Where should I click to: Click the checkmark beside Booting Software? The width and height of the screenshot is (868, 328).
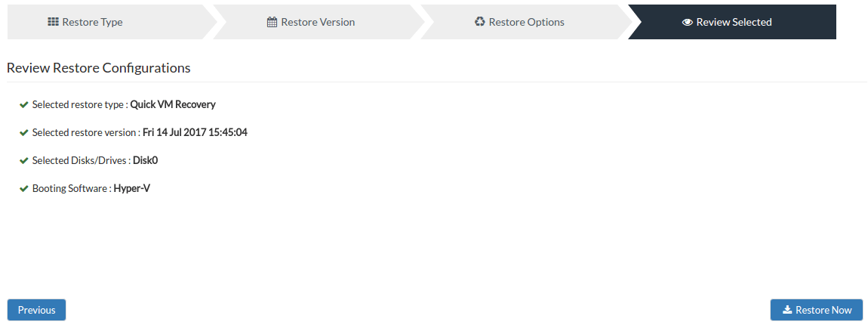pos(24,188)
